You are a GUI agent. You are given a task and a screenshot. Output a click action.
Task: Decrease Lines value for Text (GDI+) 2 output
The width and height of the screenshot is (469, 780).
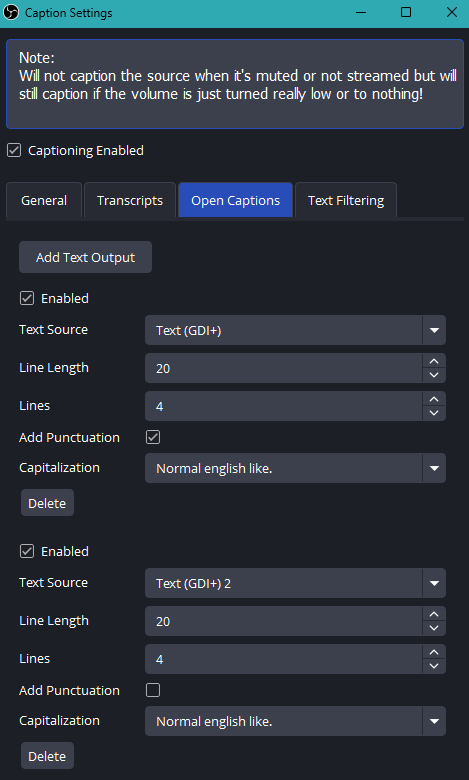[x=434, y=666]
